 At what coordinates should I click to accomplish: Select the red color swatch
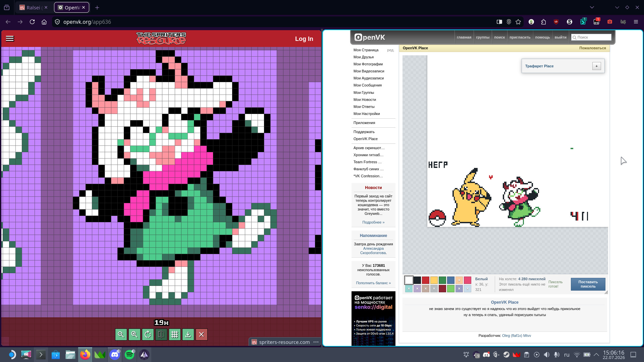tap(426, 280)
